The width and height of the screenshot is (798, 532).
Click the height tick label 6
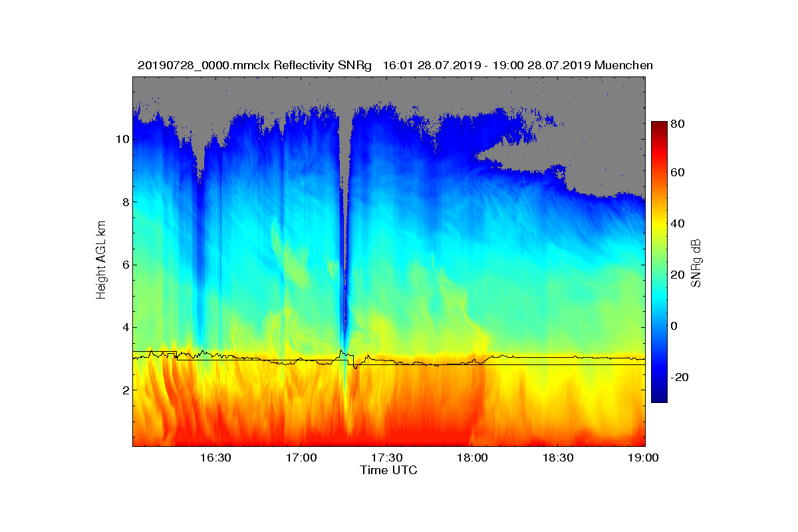125,265
